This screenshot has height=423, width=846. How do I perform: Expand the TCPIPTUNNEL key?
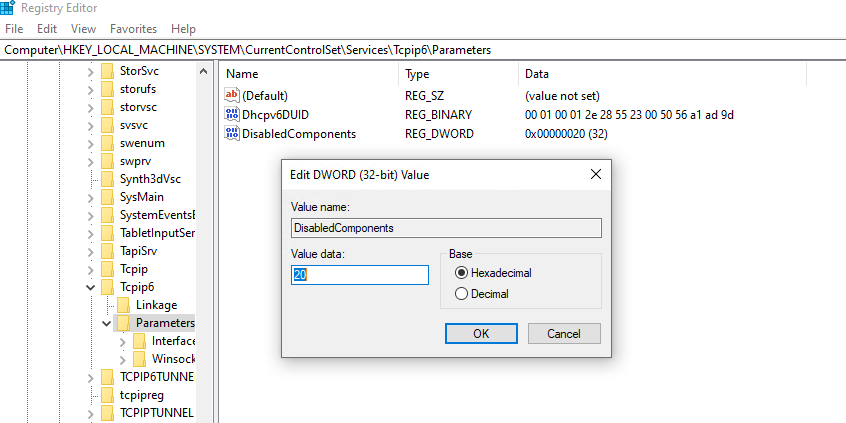[x=91, y=413]
